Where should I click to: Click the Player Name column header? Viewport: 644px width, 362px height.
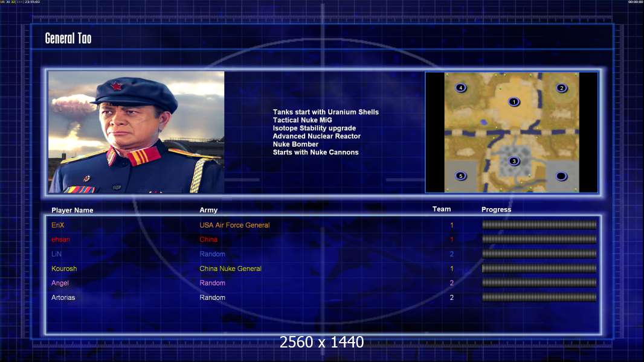click(x=72, y=210)
